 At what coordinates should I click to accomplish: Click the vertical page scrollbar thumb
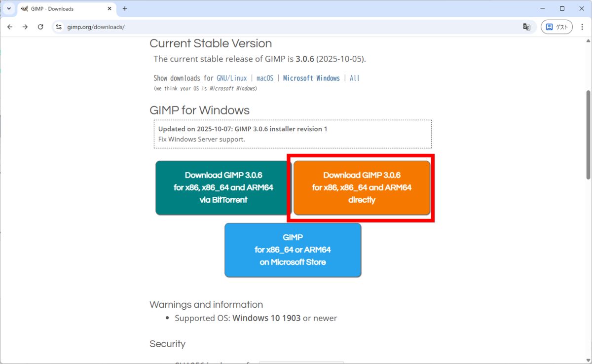588,135
